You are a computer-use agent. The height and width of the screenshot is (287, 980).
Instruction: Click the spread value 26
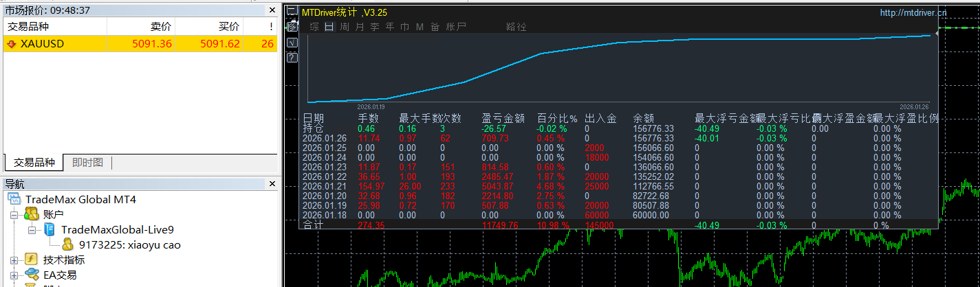point(268,44)
